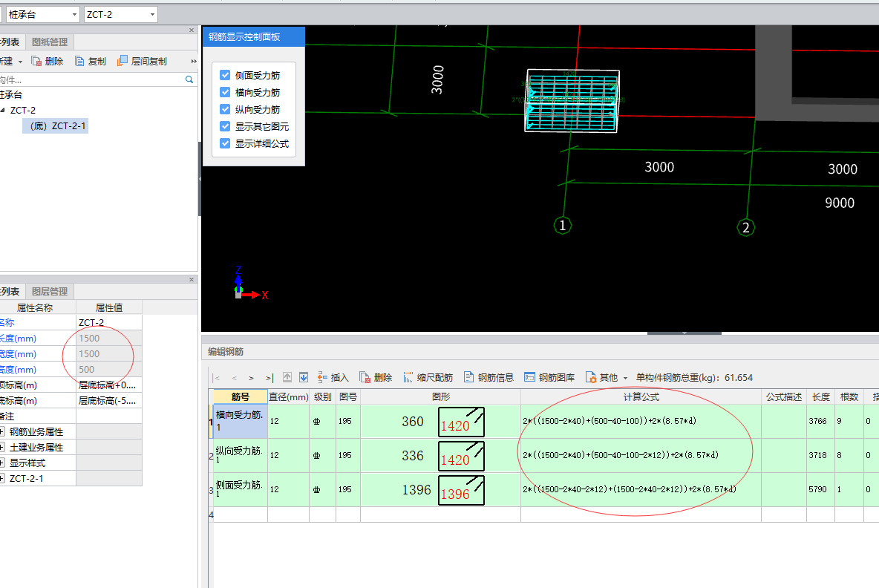Open 钢筋图库
Viewport: 879px width, 588px height.
pos(549,377)
